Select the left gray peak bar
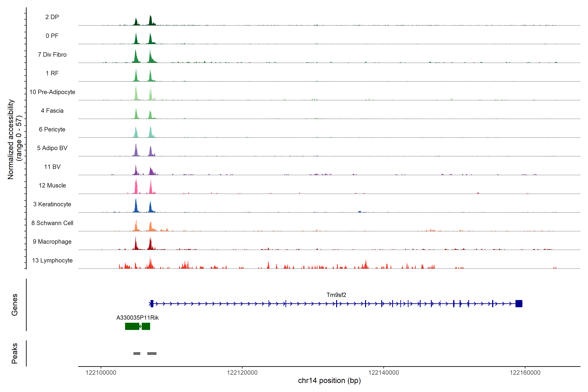Viewport: 588px width, 392px height. 137,353
